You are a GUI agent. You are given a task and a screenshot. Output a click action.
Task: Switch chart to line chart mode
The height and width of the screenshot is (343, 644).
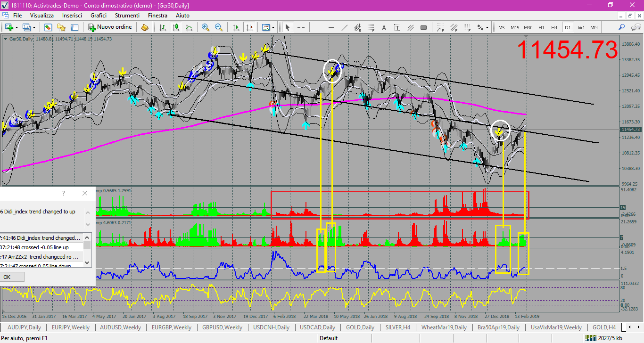pyautogui.click(x=189, y=27)
